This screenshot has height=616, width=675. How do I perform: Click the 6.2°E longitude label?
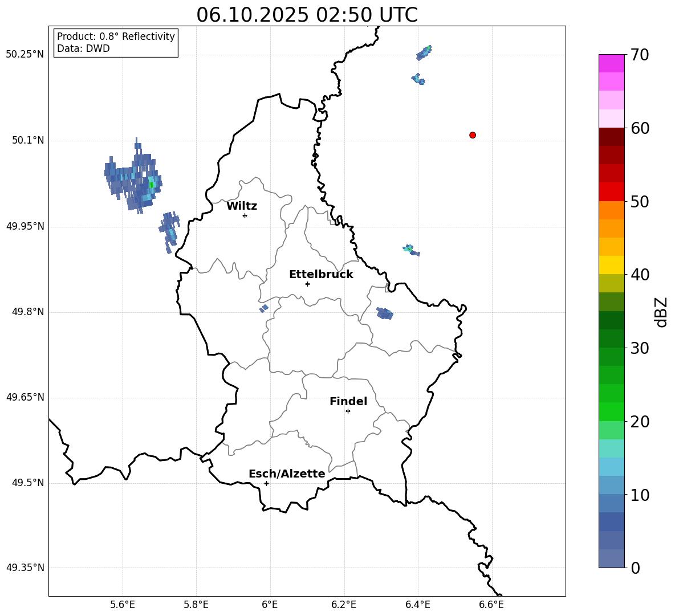coord(344,605)
